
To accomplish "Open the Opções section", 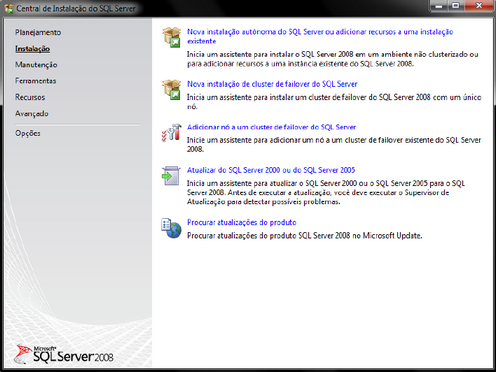I will [x=28, y=133].
